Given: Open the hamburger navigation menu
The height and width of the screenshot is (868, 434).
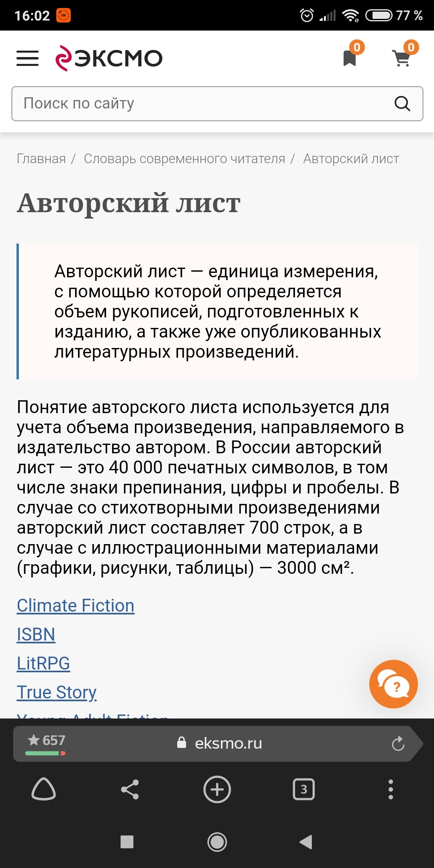Looking at the screenshot, I should click(x=27, y=59).
